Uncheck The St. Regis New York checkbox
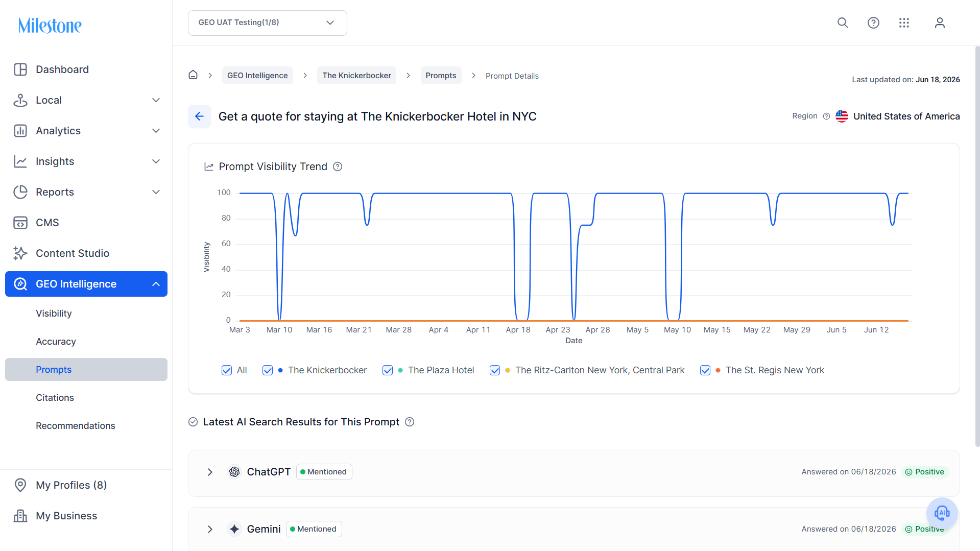This screenshot has height=551, width=980. click(705, 370)
